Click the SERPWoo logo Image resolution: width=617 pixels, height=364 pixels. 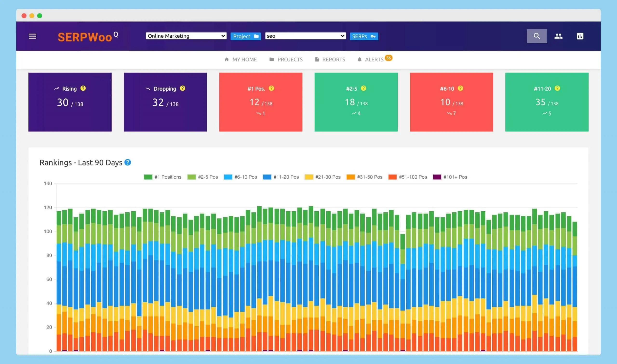coord(85,37)
